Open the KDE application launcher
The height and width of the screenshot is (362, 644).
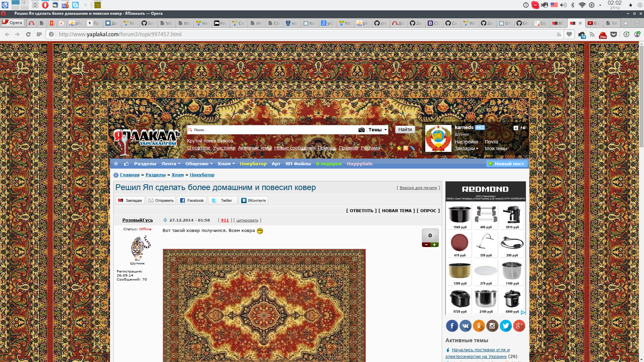point(5,5)
